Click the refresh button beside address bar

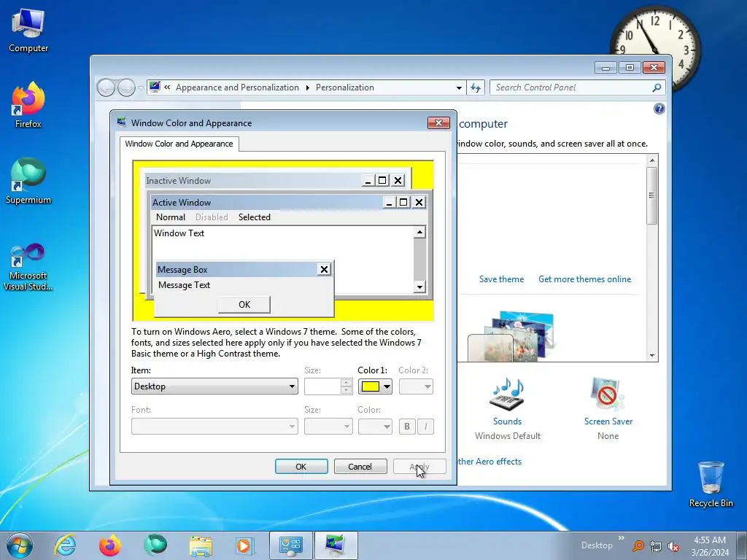tap(476, 87)
